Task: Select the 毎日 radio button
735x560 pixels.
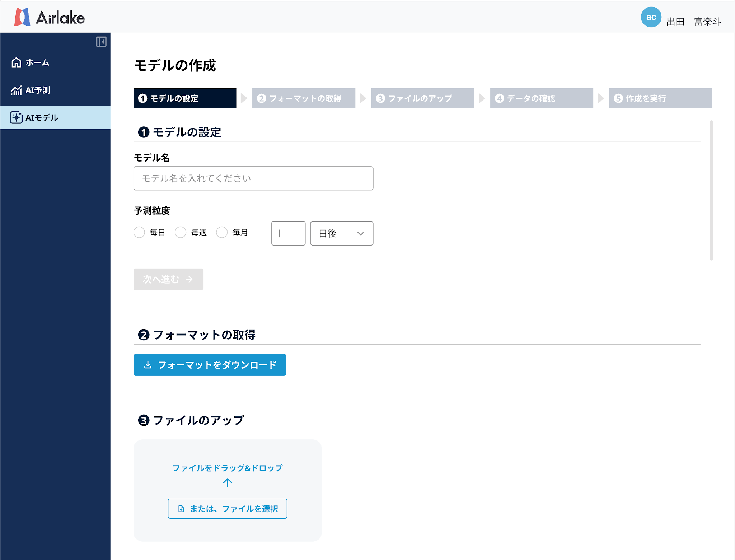Action: tap(139, 233)
